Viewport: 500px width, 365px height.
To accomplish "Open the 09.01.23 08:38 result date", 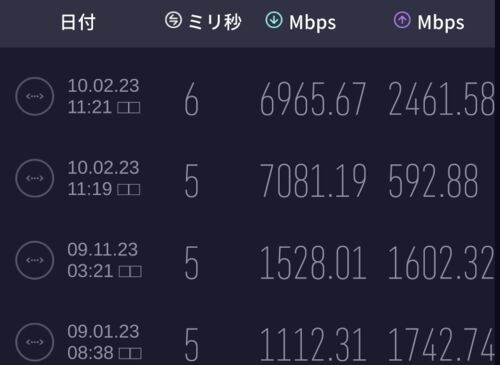I will [104, 342].
